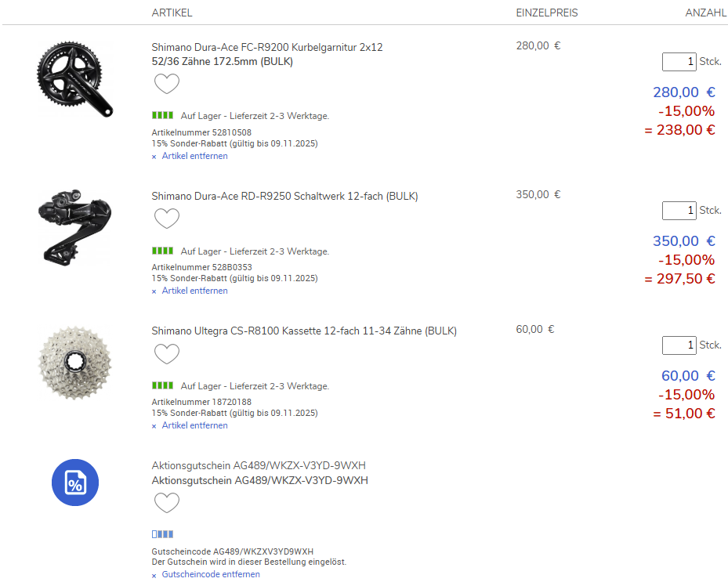Click the wishlist heart for Dura-Ace crankset
This screenshot has width=728, height=582.
tap(166, 84)
